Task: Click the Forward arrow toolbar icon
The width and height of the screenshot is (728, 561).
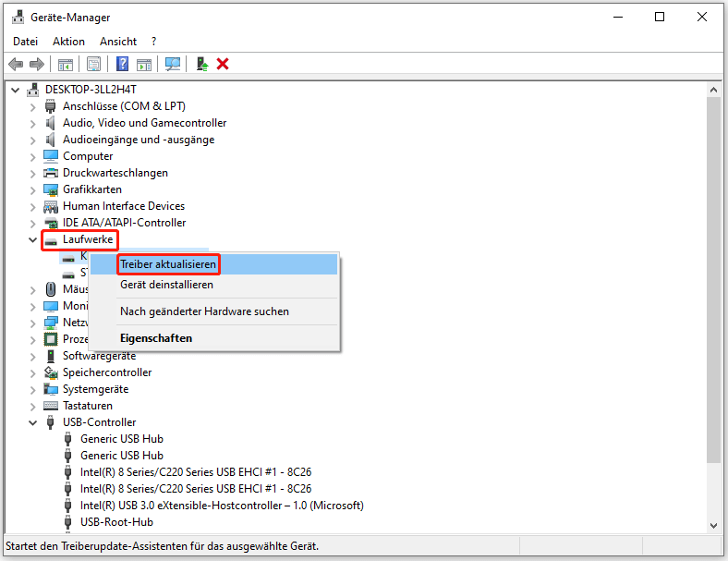Action: coord(37,64)
